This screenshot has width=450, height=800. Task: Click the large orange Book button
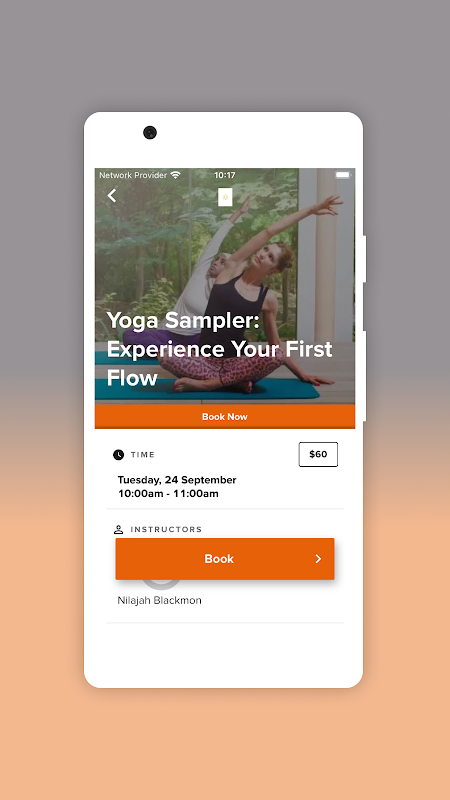pos(225,559)
